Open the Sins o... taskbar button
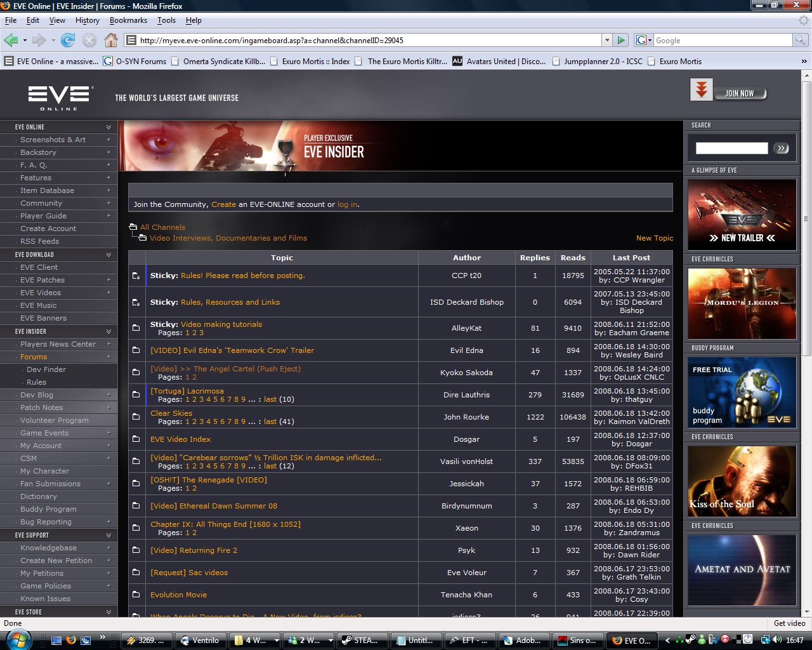812x650 pixels. pos(579,640)
